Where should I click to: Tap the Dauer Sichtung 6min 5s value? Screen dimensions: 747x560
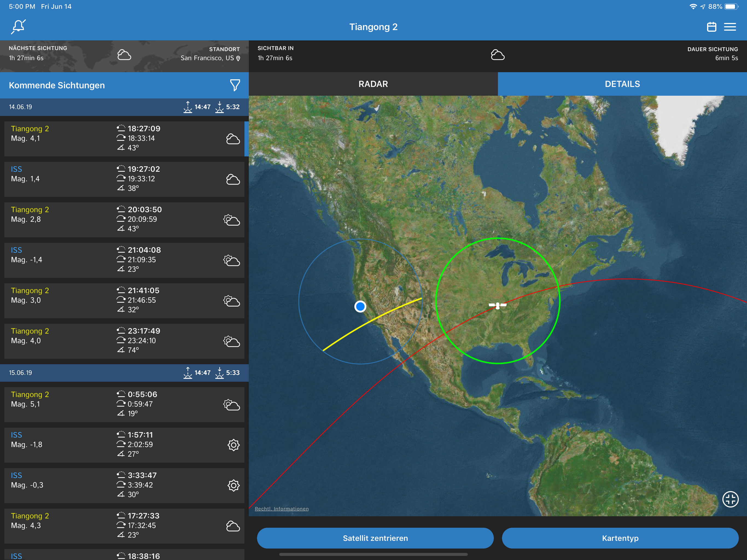coord(726,58)
